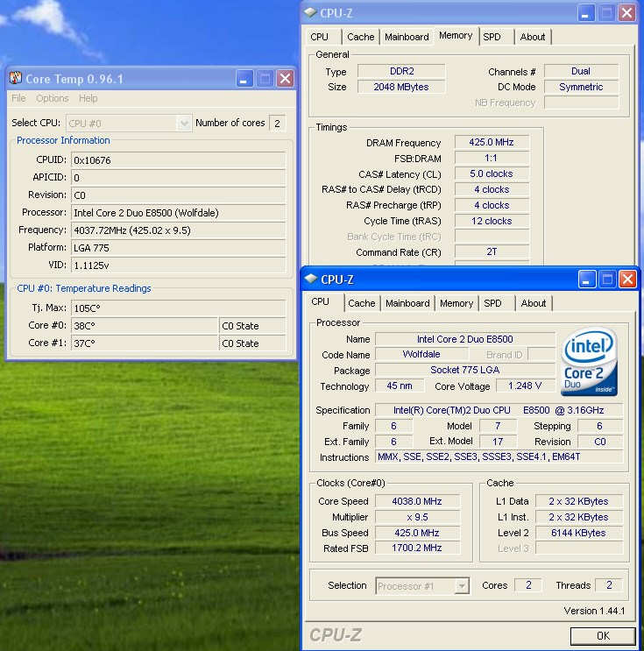Switch to Cache tab in front CPU-Z window
Image resolution: width=644 pixels, height=651 pixels.
pos(362,303)
